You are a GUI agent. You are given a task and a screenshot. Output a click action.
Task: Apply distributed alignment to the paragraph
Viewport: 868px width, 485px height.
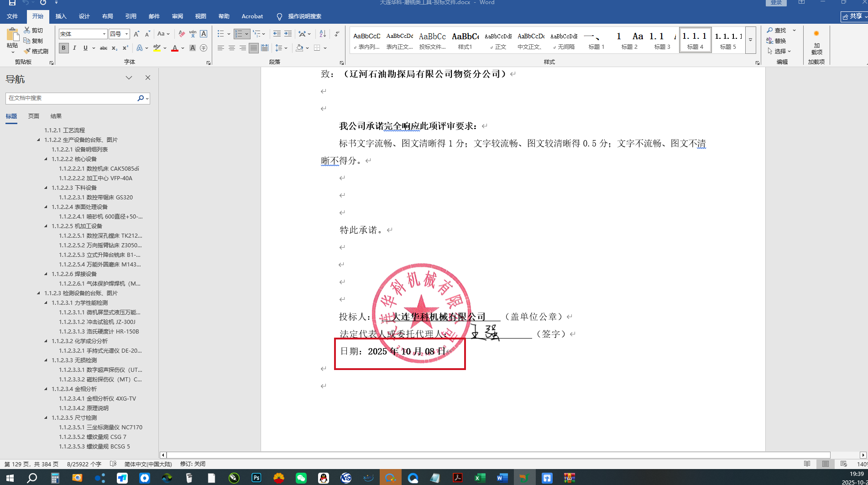coord(265,48)
